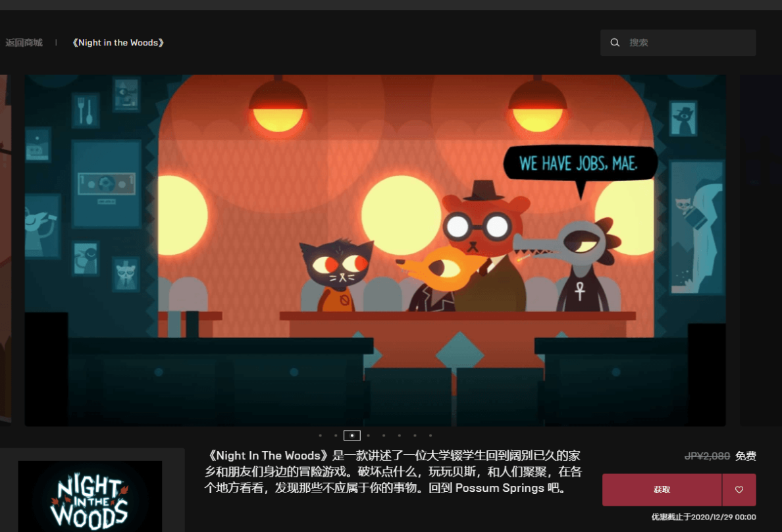Click the game description paragraph starting 《Night In The Woods》是一款
The image size is (782, 532).
(393, 471)
